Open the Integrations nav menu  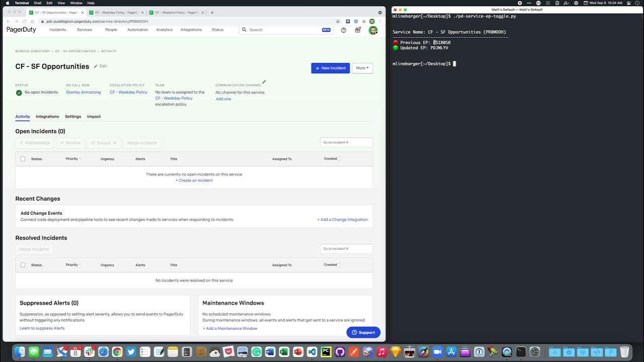pyautogui.click(x=191, y=30)
